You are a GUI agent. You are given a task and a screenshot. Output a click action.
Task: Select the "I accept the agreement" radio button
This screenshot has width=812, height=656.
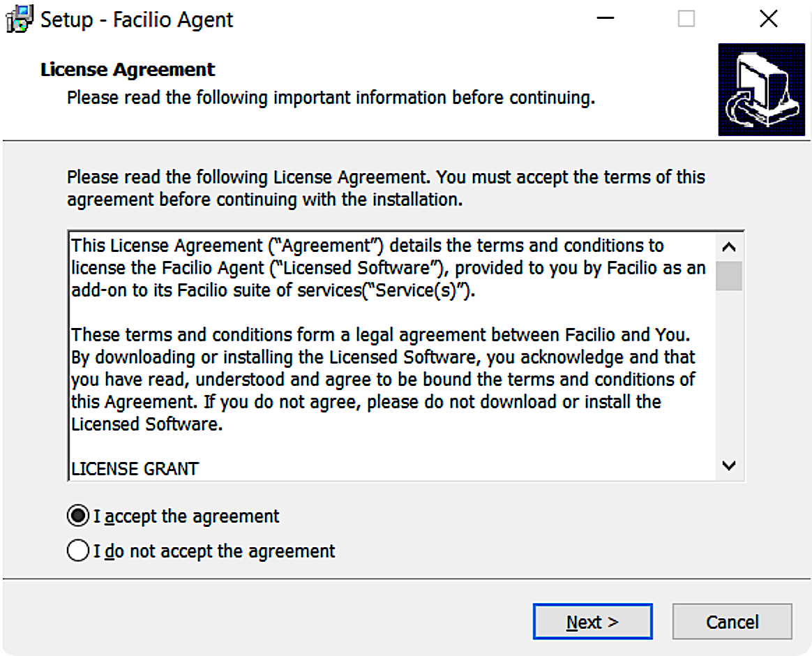tap(77, 516)
